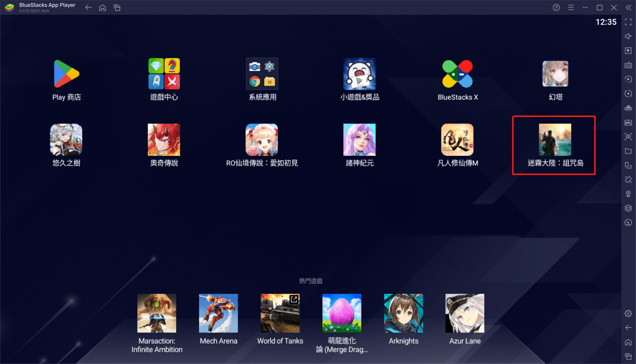Viewport: 636px width, 364px height.
Task: Open World of Tanks popular game
Action: click(280, 313)
